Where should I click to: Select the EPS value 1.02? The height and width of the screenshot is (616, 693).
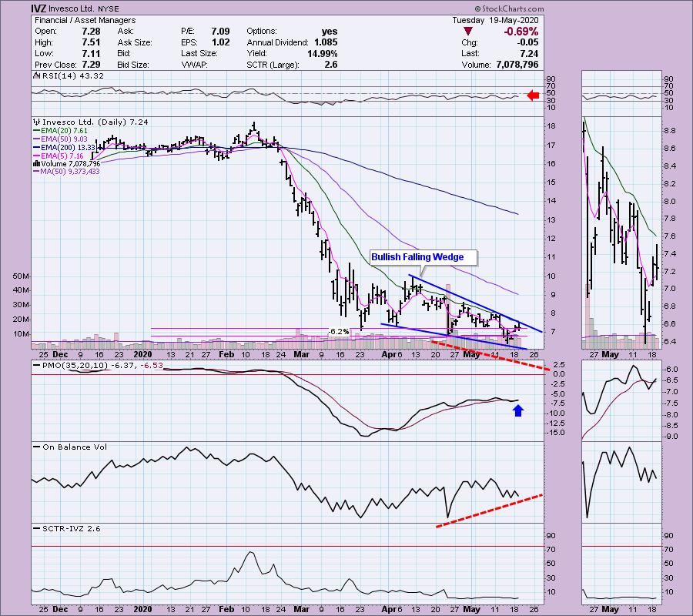click(x=220, y=42)
